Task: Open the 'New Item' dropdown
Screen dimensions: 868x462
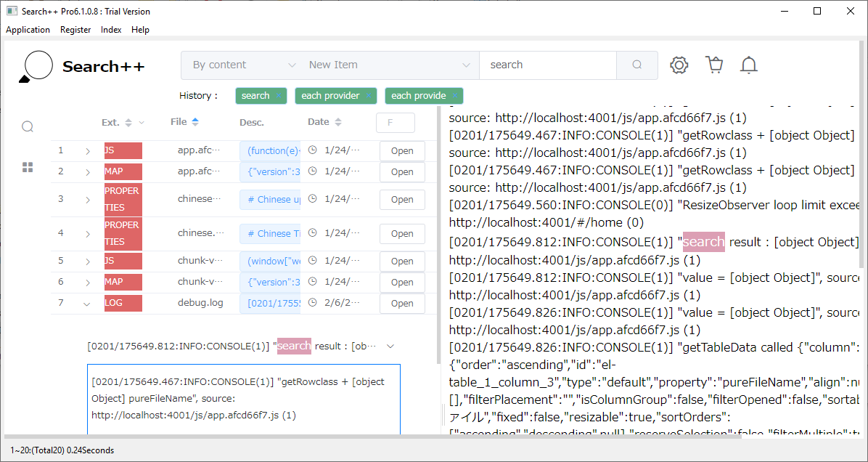Action: [390, 65]
